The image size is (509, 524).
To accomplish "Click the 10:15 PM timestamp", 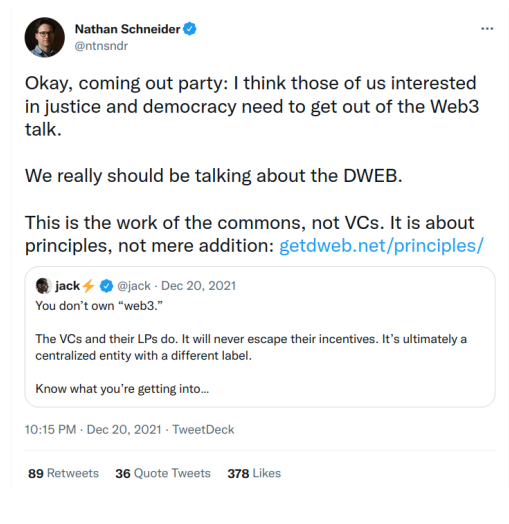I will pyautogui.click(x=50, y=429).
